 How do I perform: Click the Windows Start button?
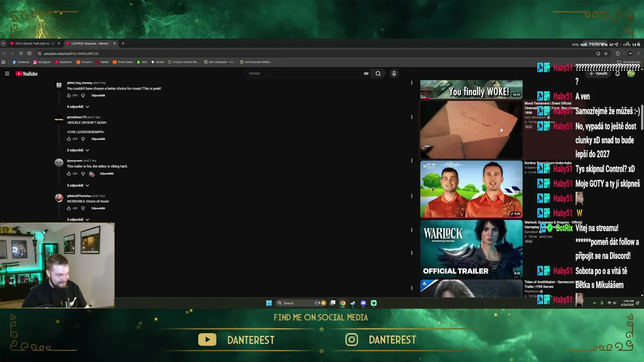(x=269, y=303)
